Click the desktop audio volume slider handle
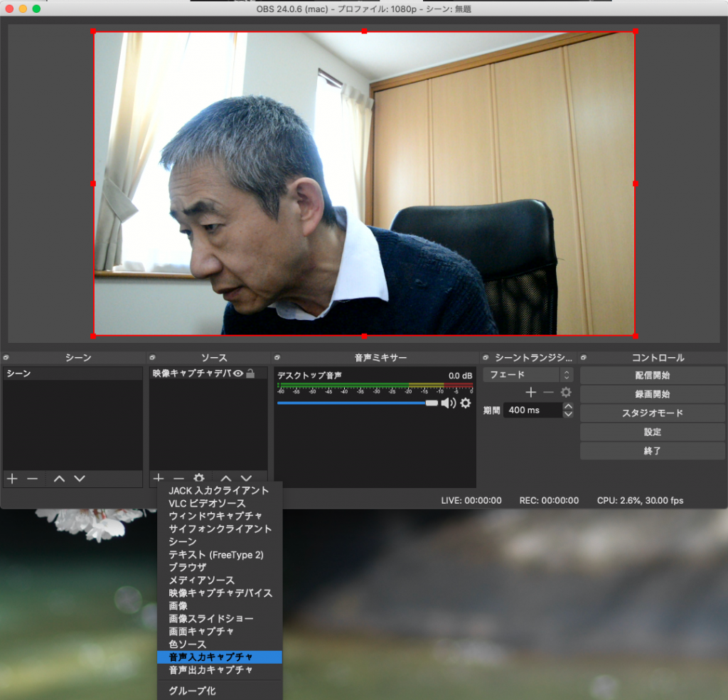The width and height of the screenshot is (728, 700). [432, 403]
